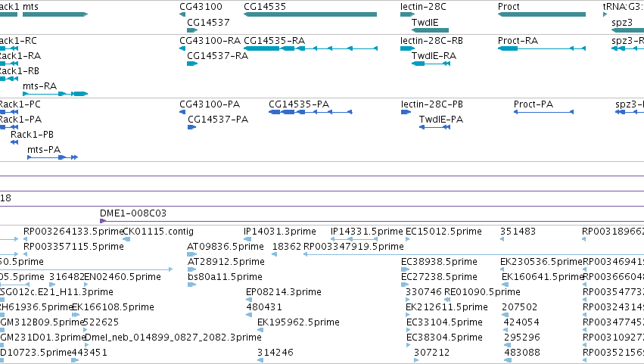The height and width of the screenshot is (364, 644).
Task: Select the RP003347919.5prime EST label
Action: [x=353, y=247]
